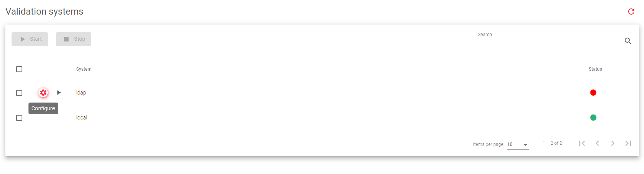644x174 pixels.
Task: Go to first page of results
Action: point(582,143)
